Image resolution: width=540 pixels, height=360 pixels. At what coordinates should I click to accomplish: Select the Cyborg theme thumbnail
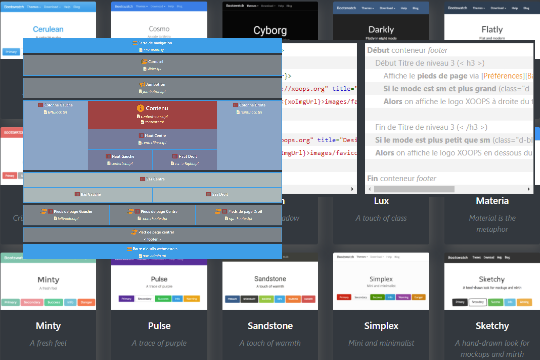270,21
